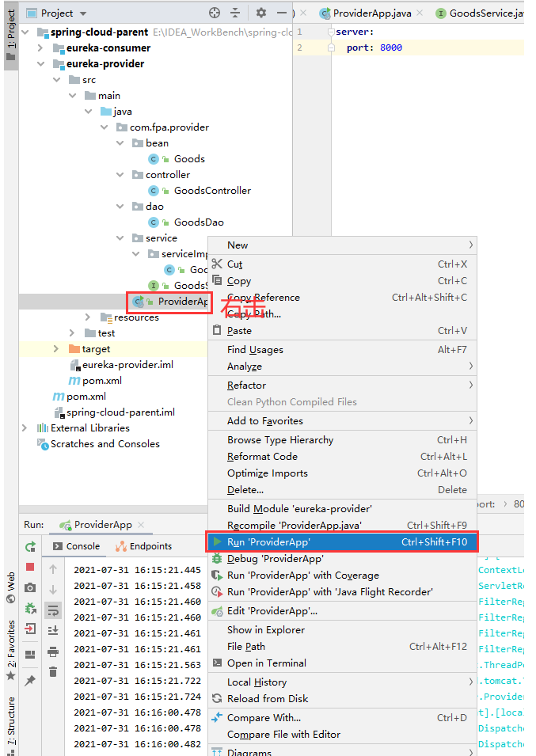Image resolution: width=536 pixels, height=756 pixels.
Task: Expand the target folder
Action: 56,348
